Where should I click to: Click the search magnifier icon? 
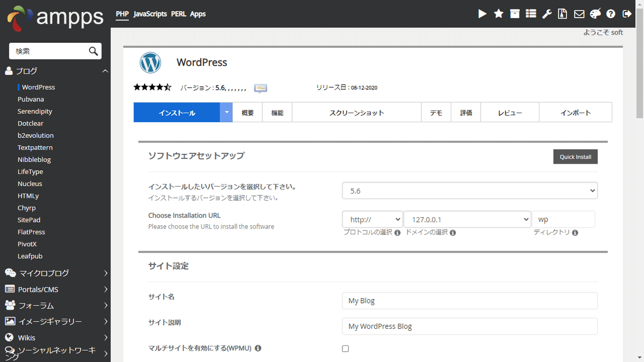coord(93,51)
